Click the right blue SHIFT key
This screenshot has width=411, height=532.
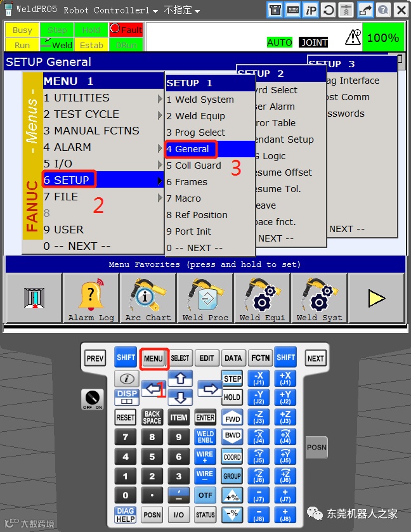pos(285,357)
